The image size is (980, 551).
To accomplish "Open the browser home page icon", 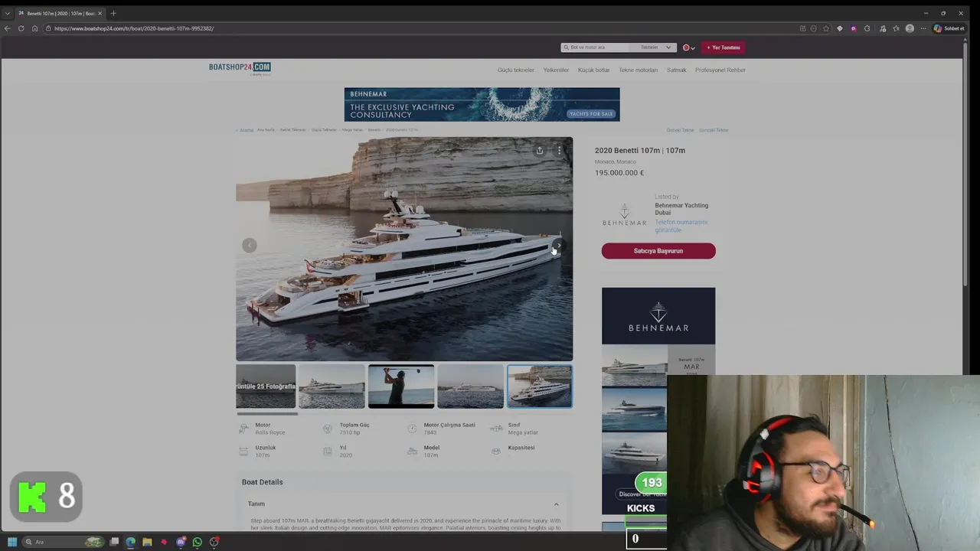I will [x=34, y=28].
